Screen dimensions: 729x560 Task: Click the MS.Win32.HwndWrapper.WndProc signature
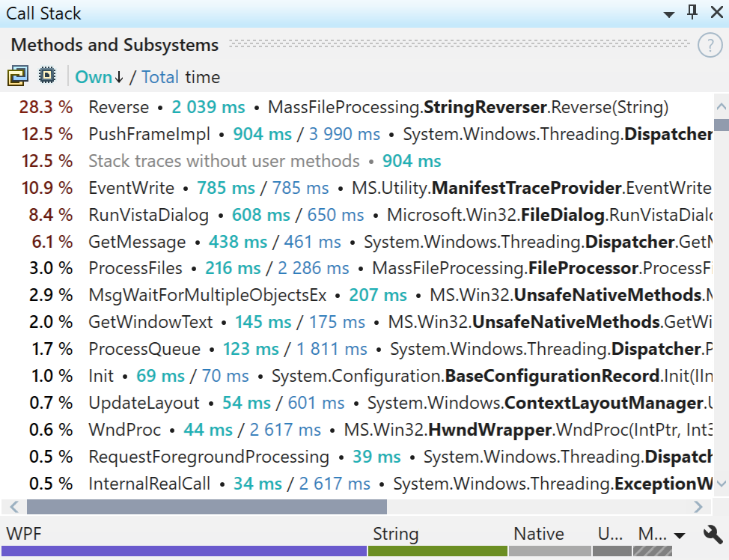[528, 430]
